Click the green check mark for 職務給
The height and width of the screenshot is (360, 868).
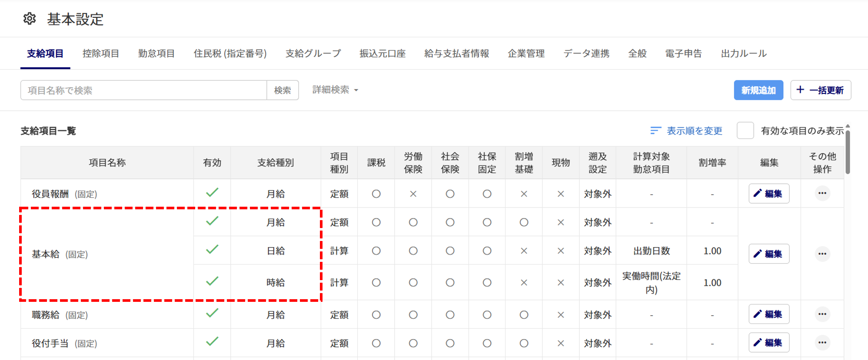[212, 313]
